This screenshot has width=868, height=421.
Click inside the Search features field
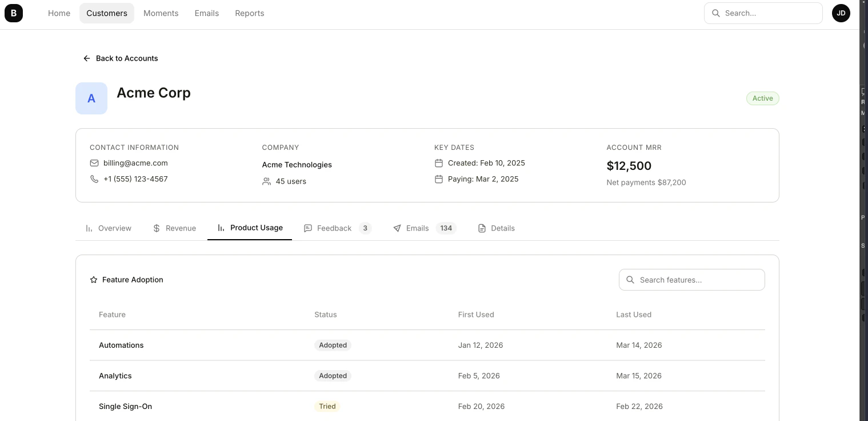click(x=691, y=280)
